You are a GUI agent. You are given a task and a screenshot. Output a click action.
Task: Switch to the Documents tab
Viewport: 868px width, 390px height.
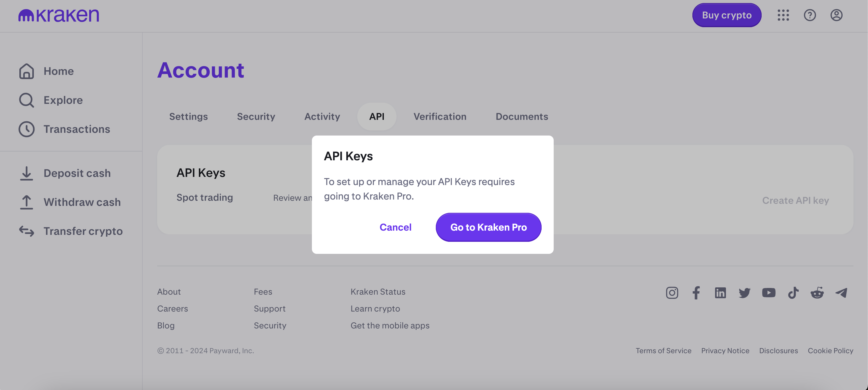[522, 117]
